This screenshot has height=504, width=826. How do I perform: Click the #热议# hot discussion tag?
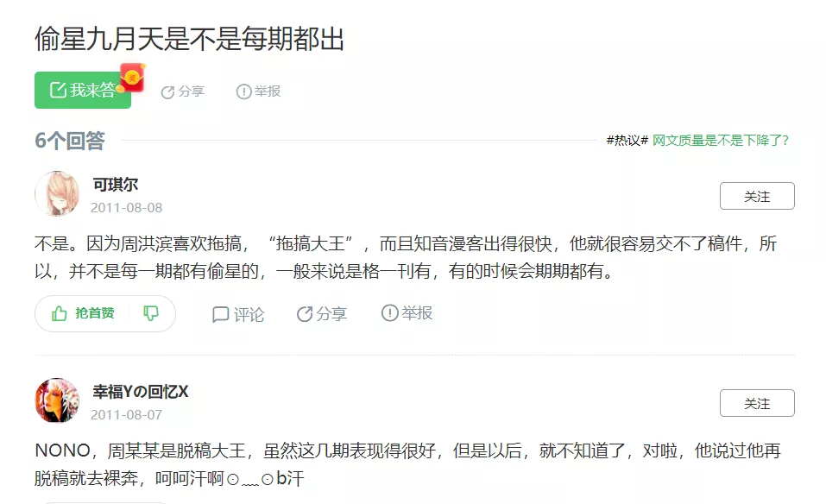[627, 140]
